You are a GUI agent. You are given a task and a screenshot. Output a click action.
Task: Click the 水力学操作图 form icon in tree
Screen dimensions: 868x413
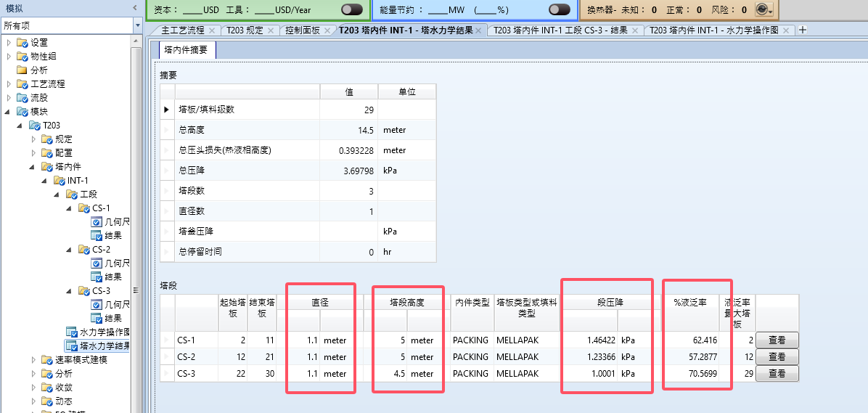[71, 332]
